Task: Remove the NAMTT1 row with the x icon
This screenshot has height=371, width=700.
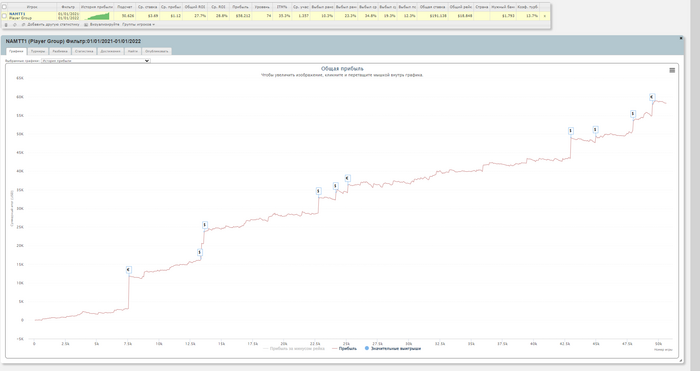Action: [544, 16]
